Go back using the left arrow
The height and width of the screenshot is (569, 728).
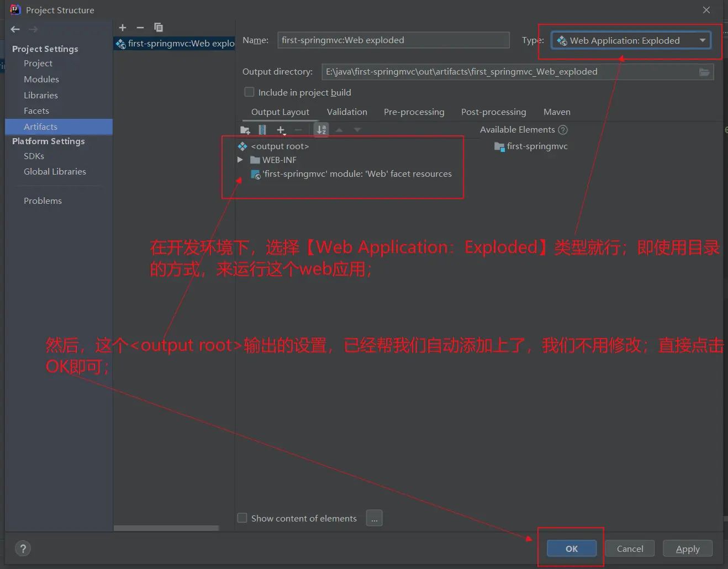point(15,29)
